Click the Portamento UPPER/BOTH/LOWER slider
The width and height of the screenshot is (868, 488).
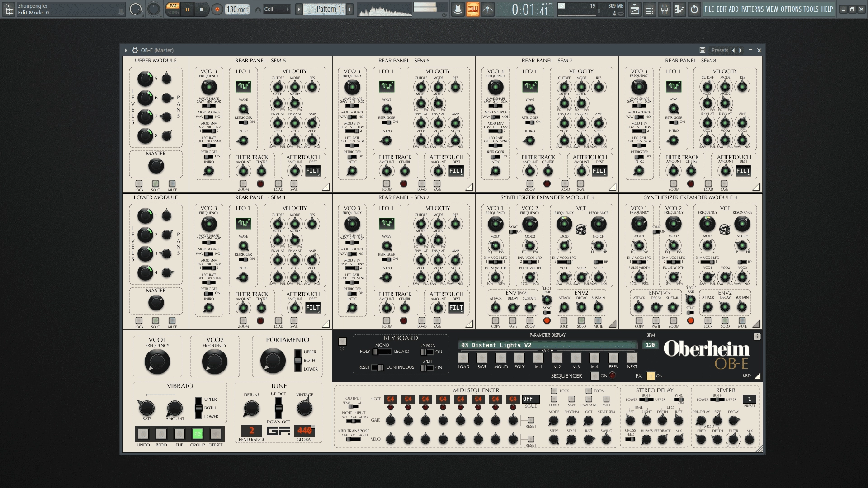point(297,360)
